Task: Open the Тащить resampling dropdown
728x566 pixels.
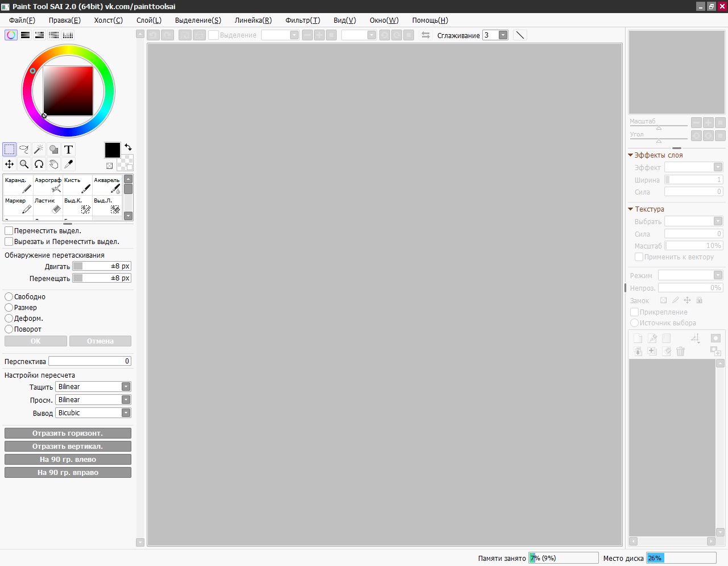Action: [x=126, y=387]
